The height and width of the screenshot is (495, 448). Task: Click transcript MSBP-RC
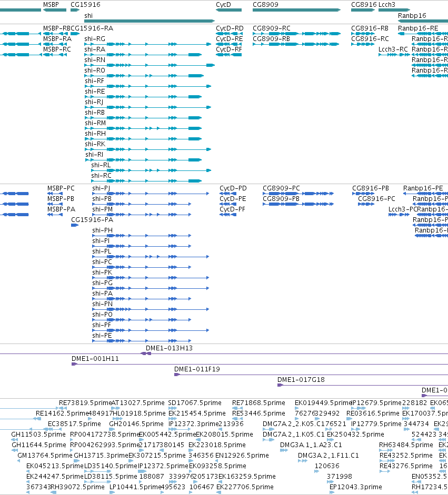coord(55,55)
